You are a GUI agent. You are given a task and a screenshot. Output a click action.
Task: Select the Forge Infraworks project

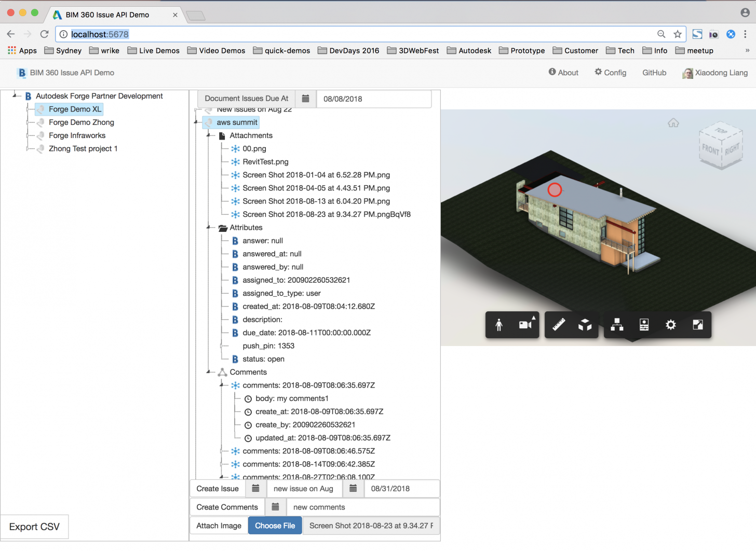tap(77, 135)
